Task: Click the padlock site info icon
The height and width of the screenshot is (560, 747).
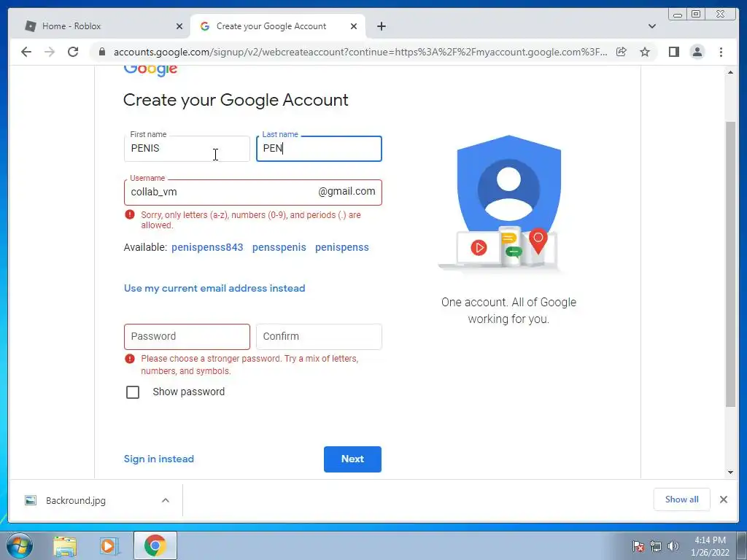Action: 102,52
